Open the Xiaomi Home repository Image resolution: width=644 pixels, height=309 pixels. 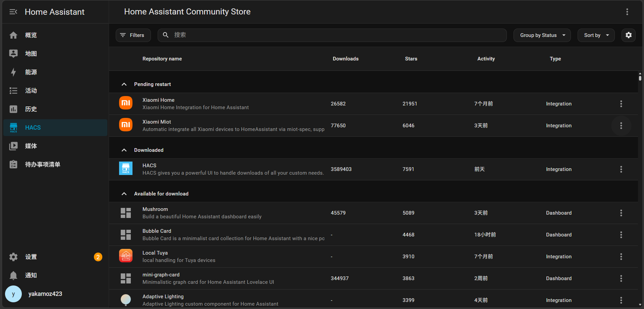[373, 104]
